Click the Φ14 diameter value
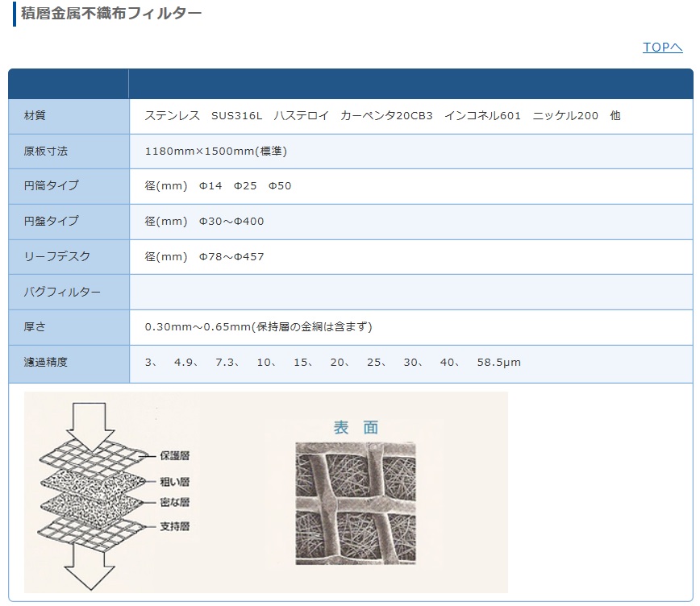Image resolution: width=700 pixels, height=606 pixels. [210, 185]
